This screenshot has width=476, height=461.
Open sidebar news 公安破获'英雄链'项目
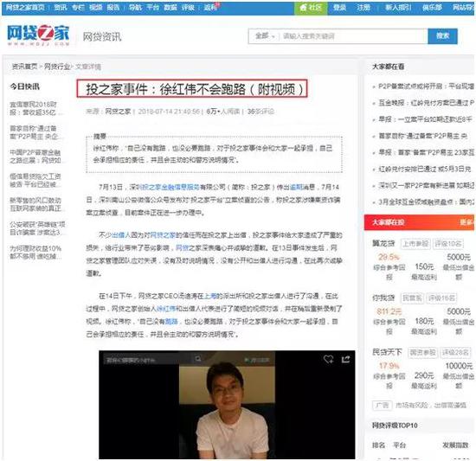click(37, 228)
